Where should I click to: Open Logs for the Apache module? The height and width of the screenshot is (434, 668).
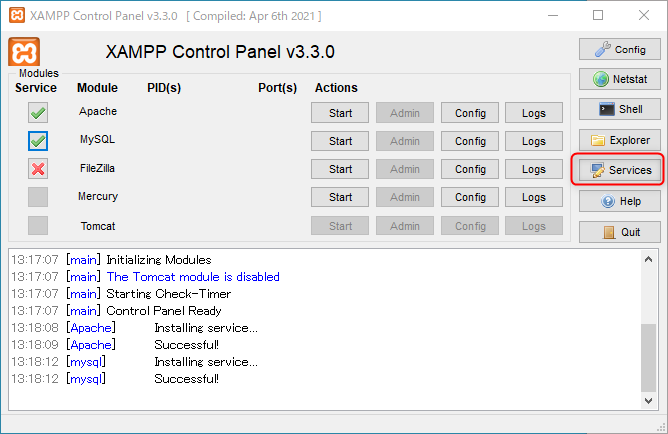534,113
